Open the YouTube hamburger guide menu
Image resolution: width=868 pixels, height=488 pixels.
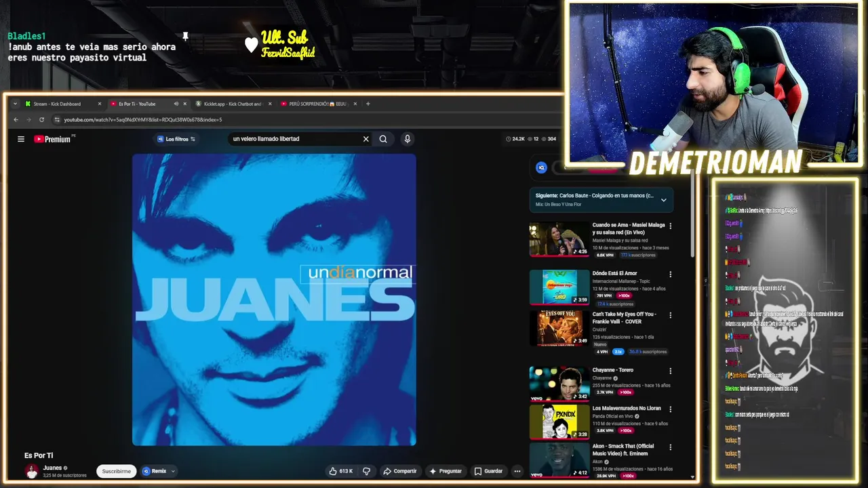[21, 139]
